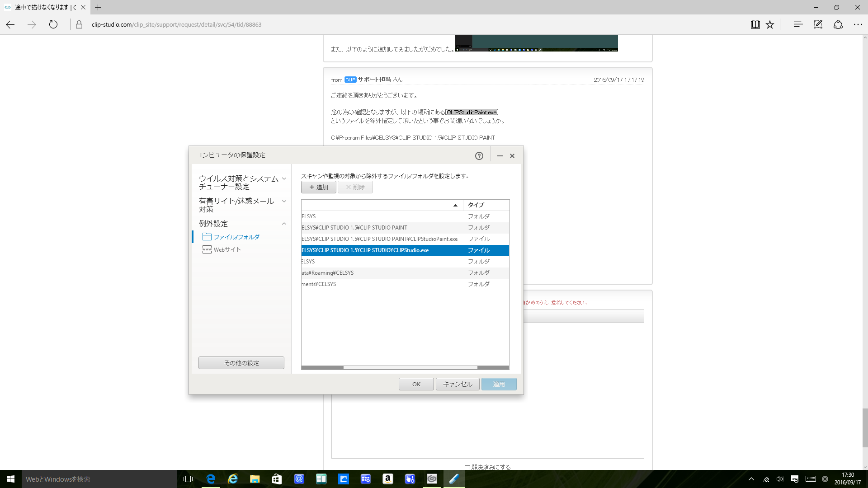Select the CLIPStudioPaint.exe file row
The image size is (868, 488).
[380, 239]
